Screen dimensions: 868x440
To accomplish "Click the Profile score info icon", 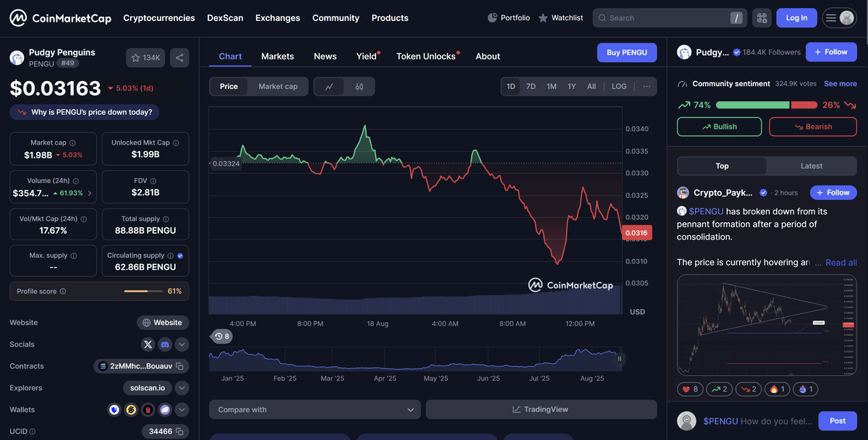I will coord(63,292).
